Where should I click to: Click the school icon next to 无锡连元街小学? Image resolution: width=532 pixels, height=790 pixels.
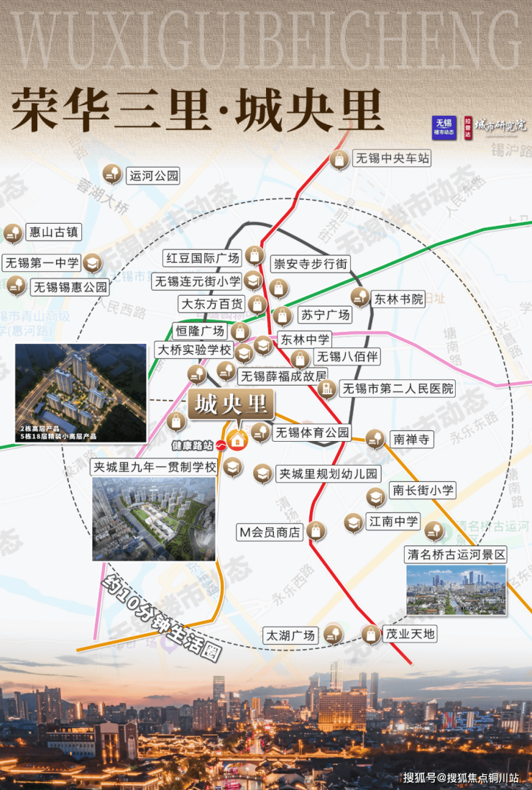click(x=253, y=280)
